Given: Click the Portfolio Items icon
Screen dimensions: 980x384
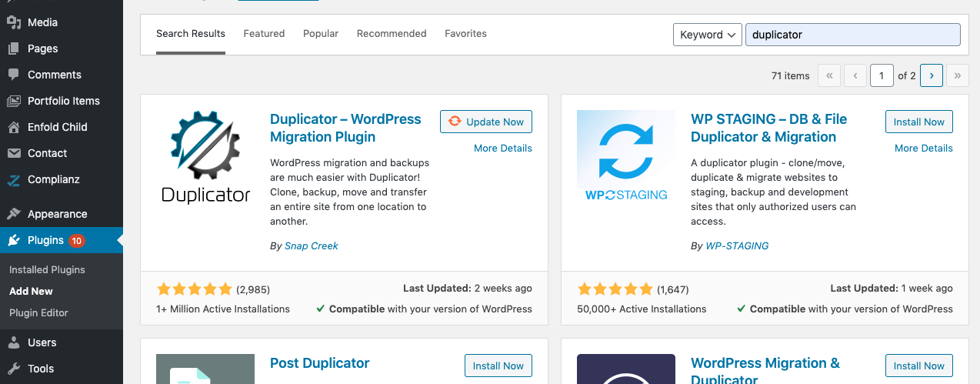Looking at the screenshot, I should (14, 101).
